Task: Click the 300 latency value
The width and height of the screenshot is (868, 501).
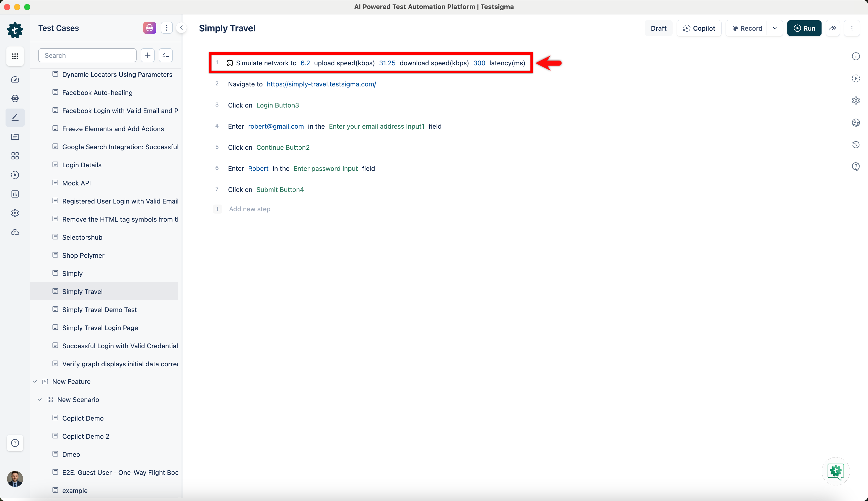Action: (x=479, y=63)
